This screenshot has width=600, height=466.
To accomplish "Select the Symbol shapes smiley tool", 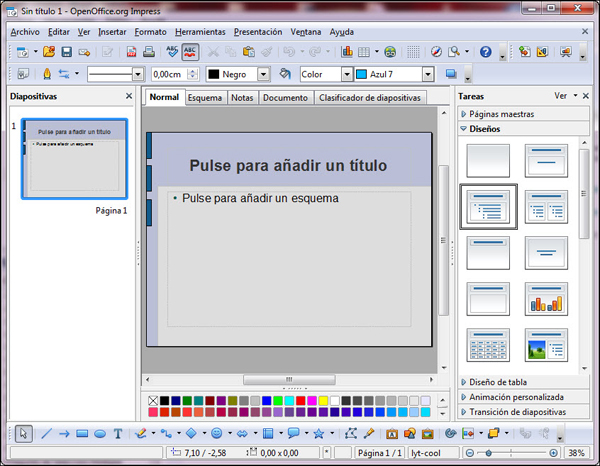I will [x=217, y=433].
